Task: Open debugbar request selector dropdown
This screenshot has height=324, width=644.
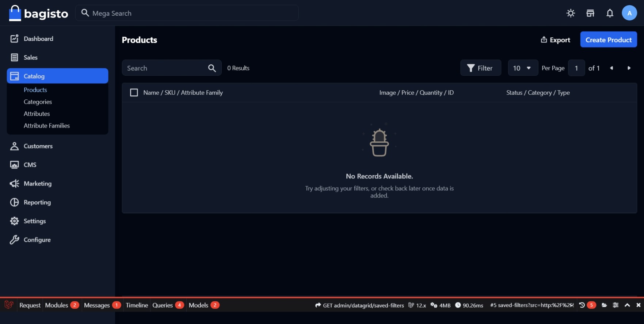Action: click(x=532, y=305)
